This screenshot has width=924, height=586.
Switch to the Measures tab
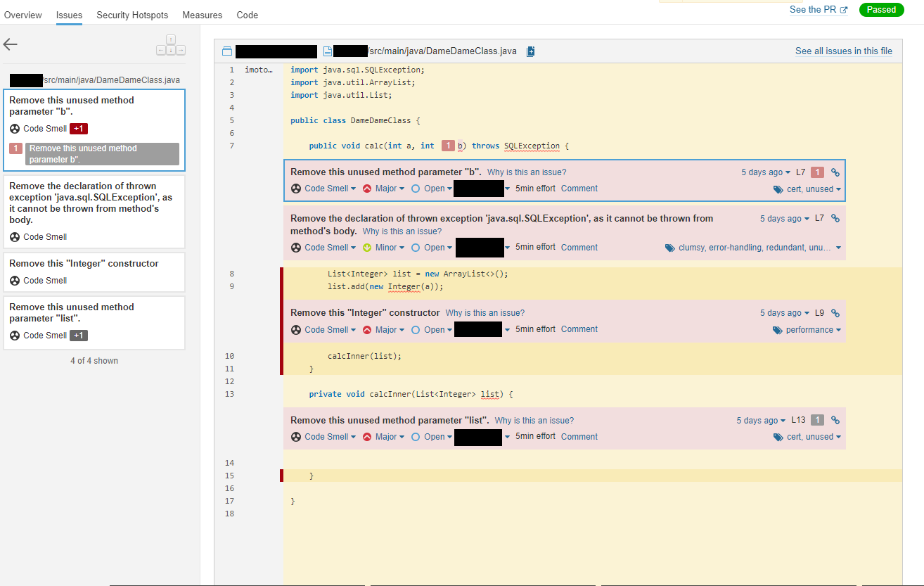(202, 14)
